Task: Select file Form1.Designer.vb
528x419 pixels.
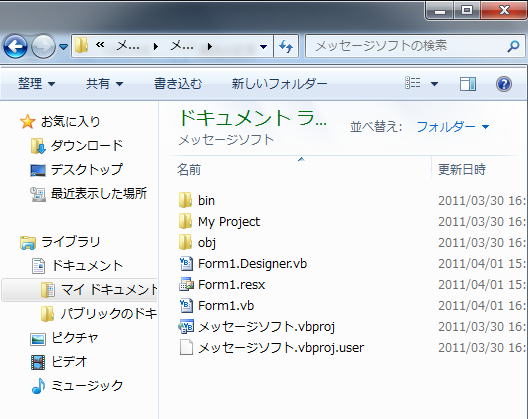Action: 253,264
